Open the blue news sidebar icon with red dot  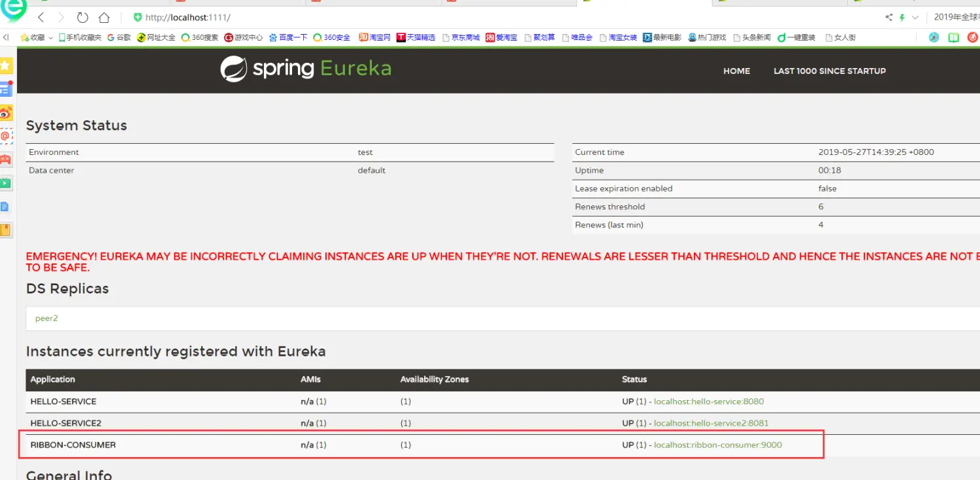(6, 88)
